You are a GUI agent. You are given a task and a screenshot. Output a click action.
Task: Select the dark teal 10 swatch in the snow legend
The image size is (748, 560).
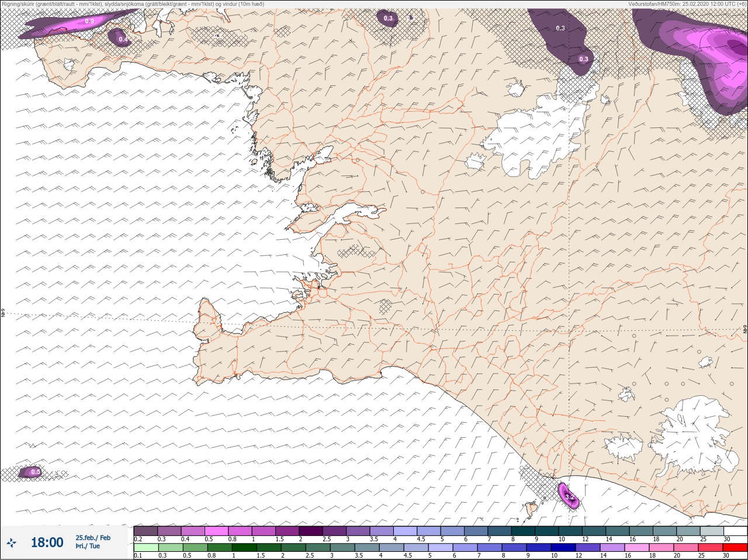pyautogui.click(x=570, y=531)
